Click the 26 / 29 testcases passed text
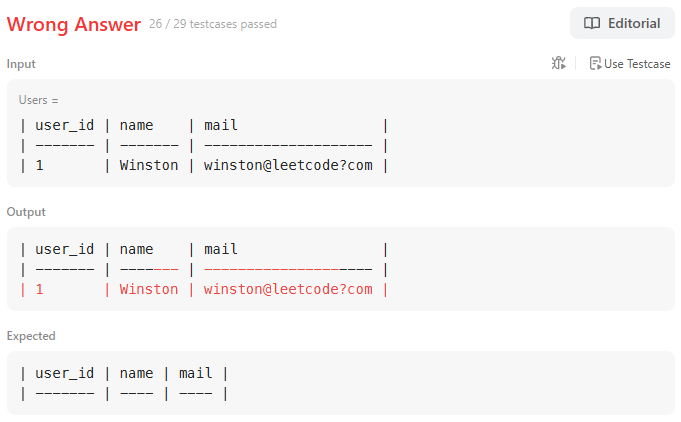Screen dimensions: 681x422 (213, 24)
